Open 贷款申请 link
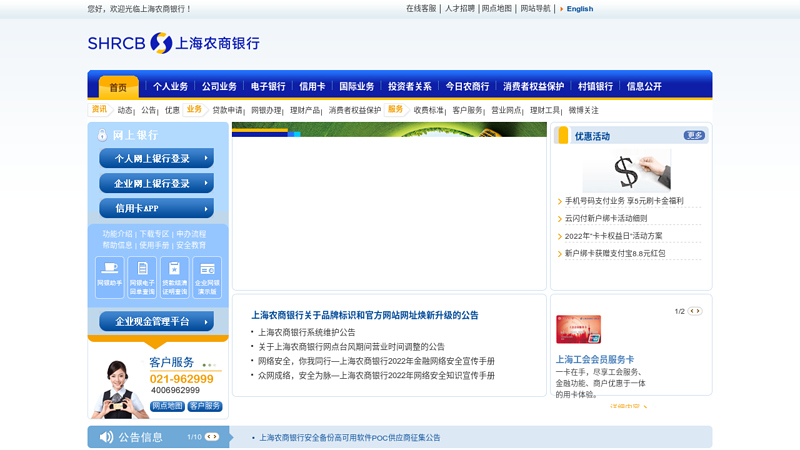Screen dimensions: 800x450 228,110
